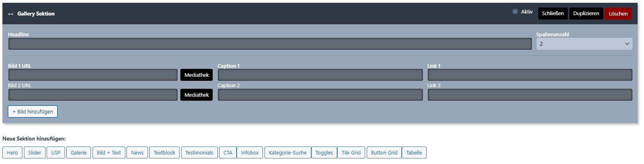Click the Link 2 input field
This screenshot has height=164, width=644.
click(529, 95)
